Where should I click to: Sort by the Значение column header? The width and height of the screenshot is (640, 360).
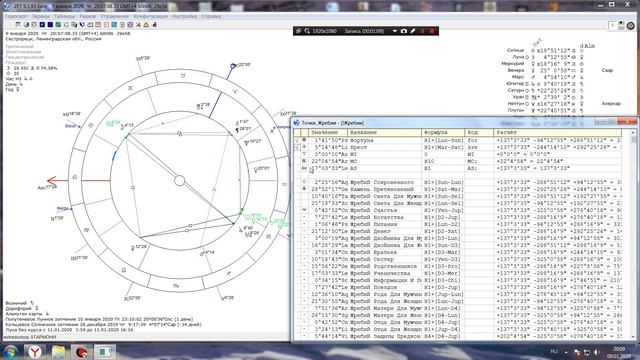click(x=328, y=133)
